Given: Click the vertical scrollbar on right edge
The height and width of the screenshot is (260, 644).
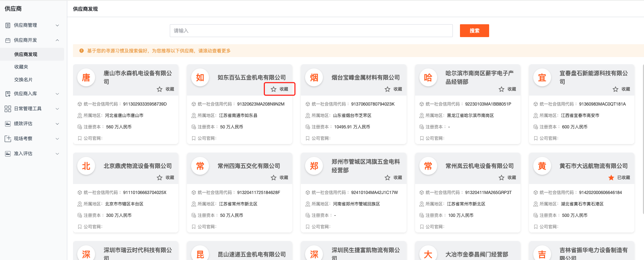Looking at the screenshot, I should (643, 139).
